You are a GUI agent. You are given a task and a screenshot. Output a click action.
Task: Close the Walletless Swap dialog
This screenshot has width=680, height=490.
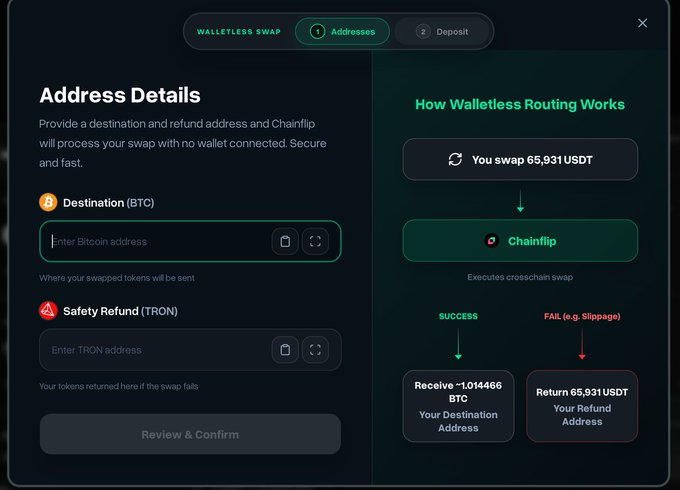pyautogui.click(x=642, y=23)
